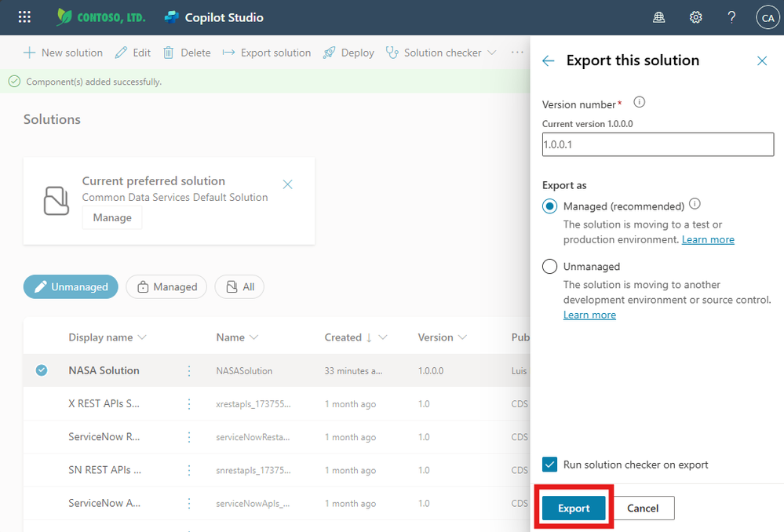Switch to the Managed filter tab
Viewport: 784px width, 532px height.
166,287
